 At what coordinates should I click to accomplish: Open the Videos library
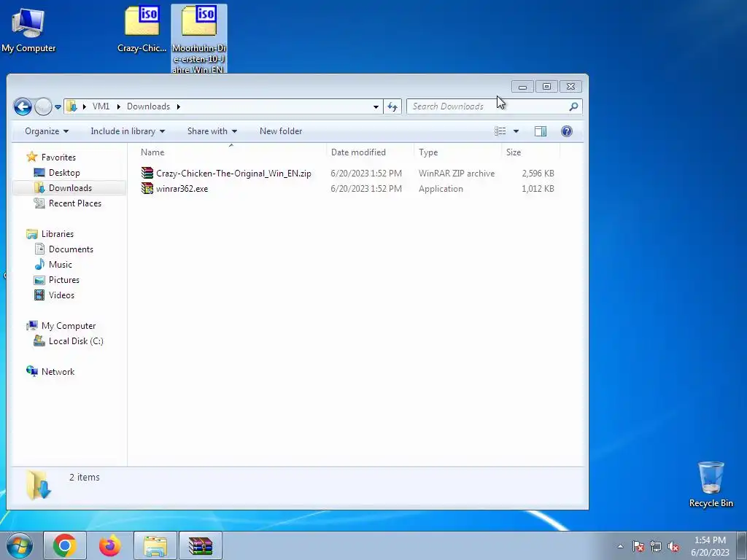click(61, 295)
